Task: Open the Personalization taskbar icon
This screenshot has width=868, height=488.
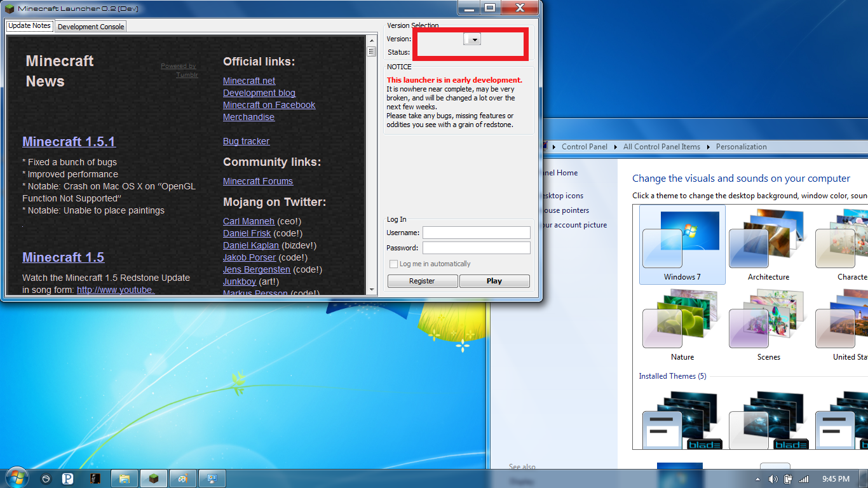Action: coord(212,478)
